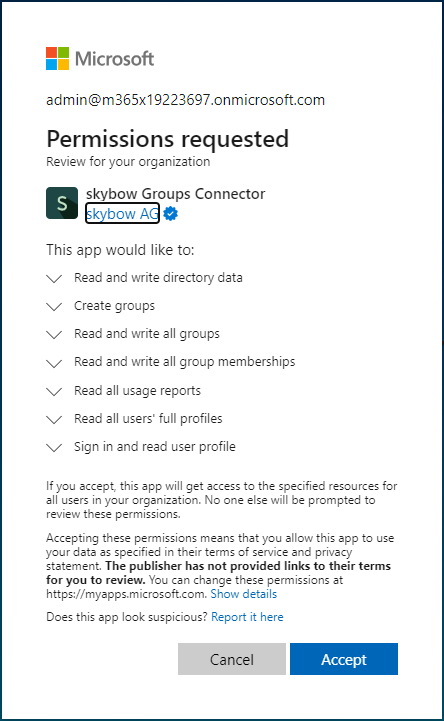
Task: Click the Report it here link
Action: (247, 617)
